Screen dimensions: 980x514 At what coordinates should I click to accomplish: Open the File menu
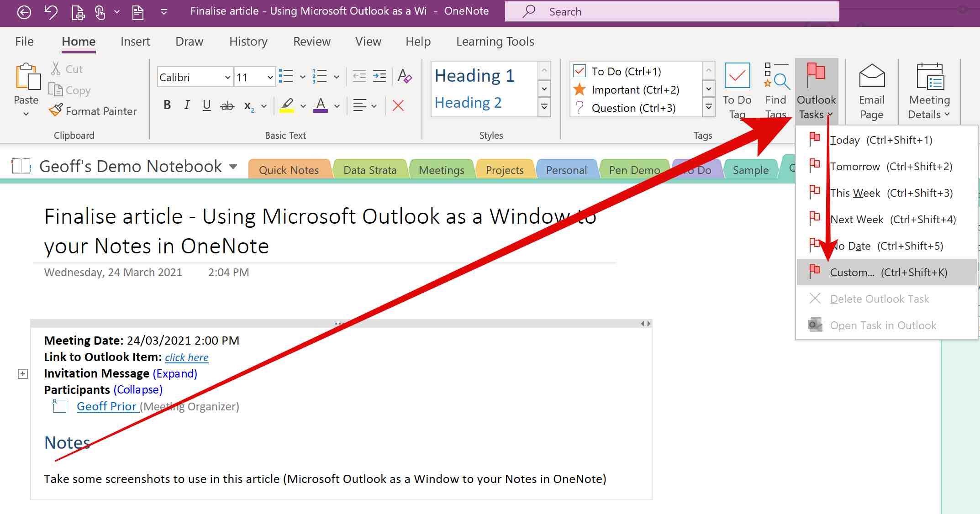click(24, 42)
